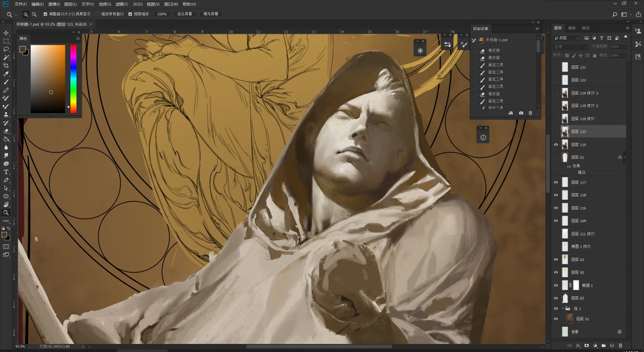
Task: Select the Move tool in the toolbar
Action: tap(6, 33)
